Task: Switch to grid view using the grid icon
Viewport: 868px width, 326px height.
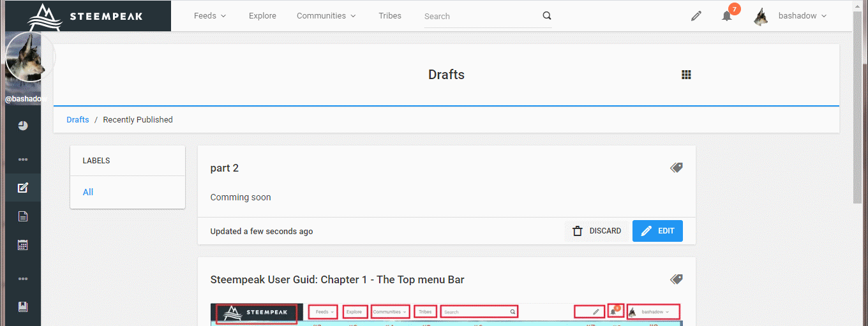Action: tap(686, 75)
